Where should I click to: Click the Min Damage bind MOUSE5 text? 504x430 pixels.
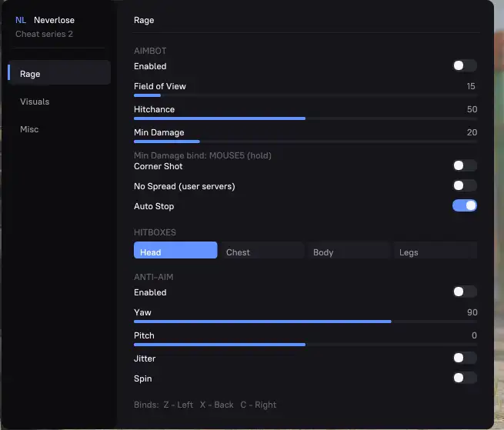click(x=202, y=155)
